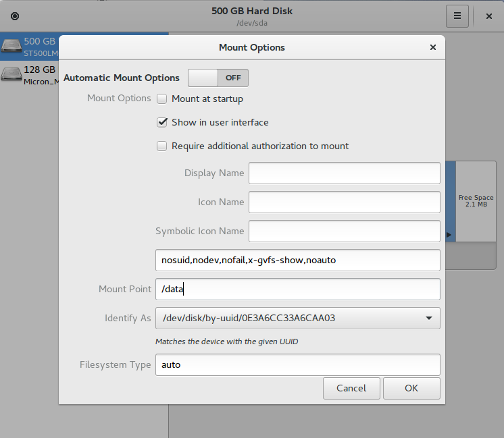Click the Icon Name input field

click(x=345, y=202)
